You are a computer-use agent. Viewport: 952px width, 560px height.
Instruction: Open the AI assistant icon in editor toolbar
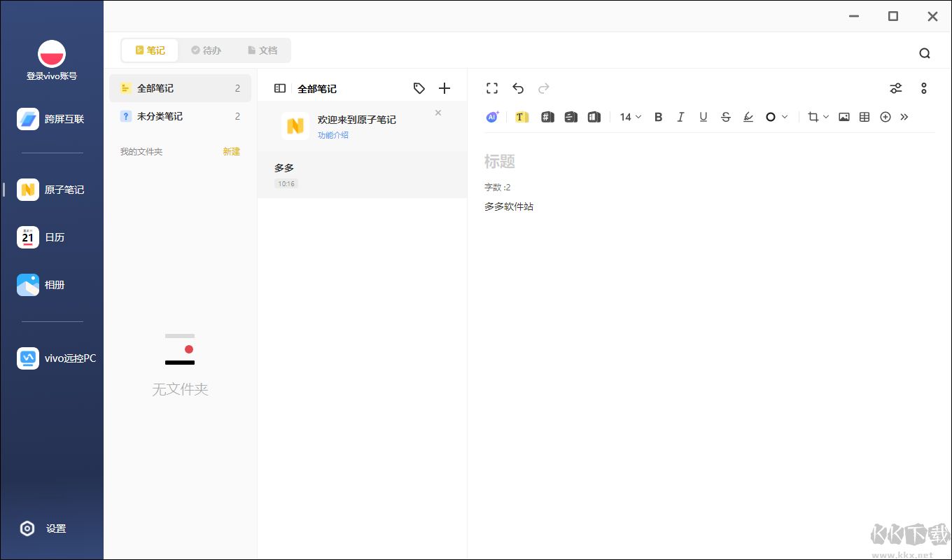click(492, 117)
